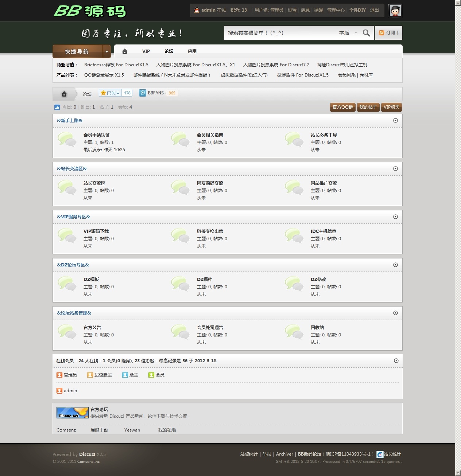
Task: Open the 高速Discuz!专用虚拟主机 link
Action: (x=342, y=65)
